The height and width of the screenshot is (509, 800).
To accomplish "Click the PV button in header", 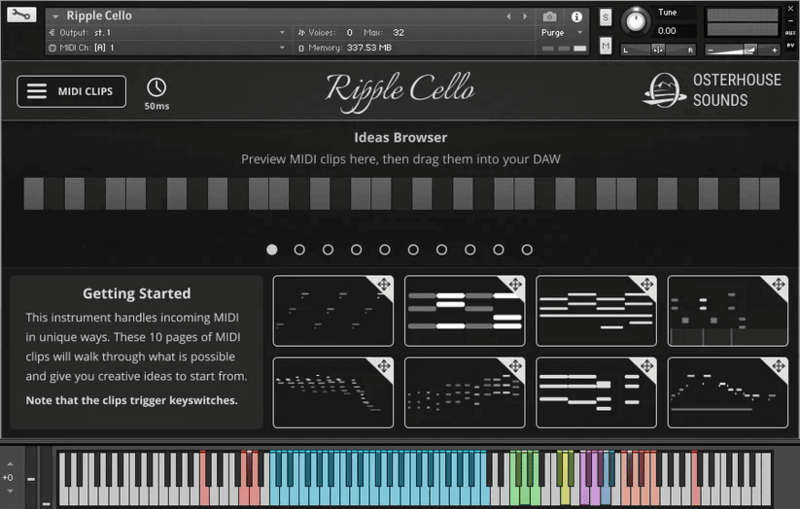I will [790, 45].
